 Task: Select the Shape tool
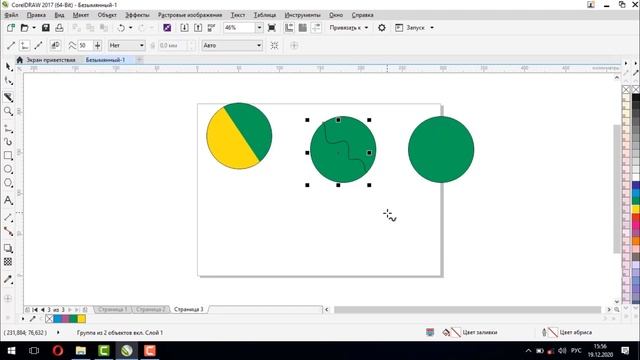click(x=9, y=81)
